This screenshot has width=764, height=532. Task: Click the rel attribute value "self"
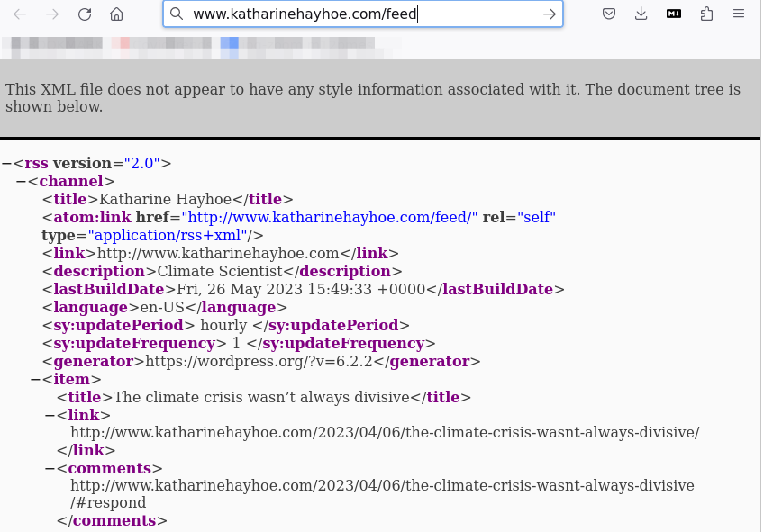(536, 217)
